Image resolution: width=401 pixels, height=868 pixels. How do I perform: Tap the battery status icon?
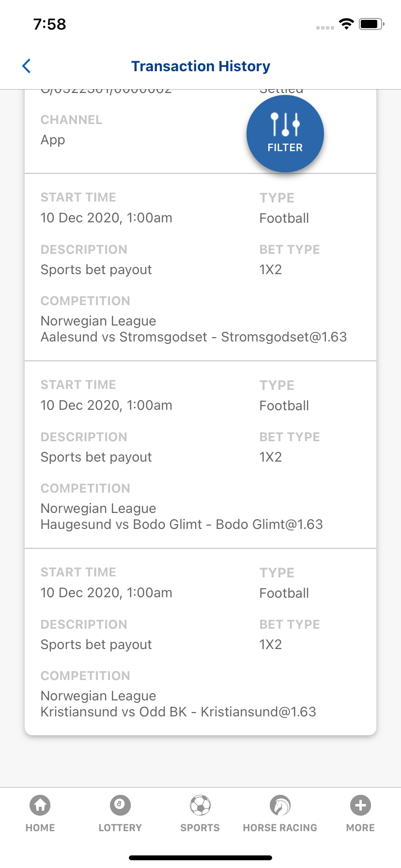click(372, 24)
